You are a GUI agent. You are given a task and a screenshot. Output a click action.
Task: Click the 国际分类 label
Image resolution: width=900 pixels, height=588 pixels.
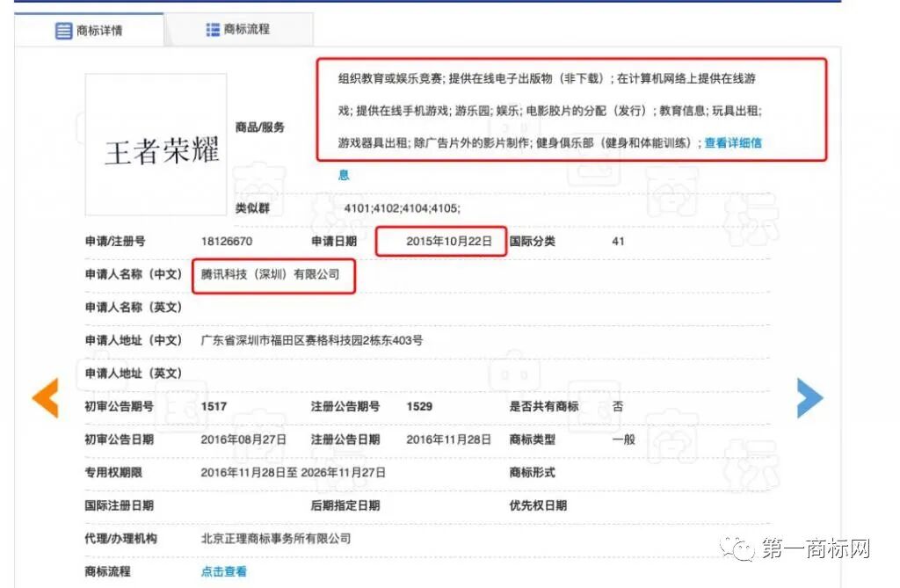533,241
